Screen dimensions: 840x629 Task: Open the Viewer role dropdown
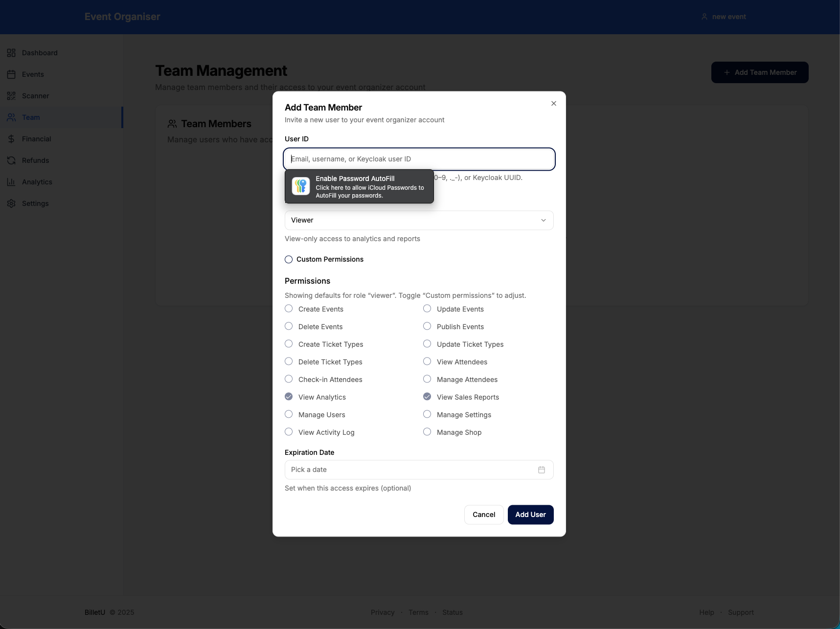(419, 220)
